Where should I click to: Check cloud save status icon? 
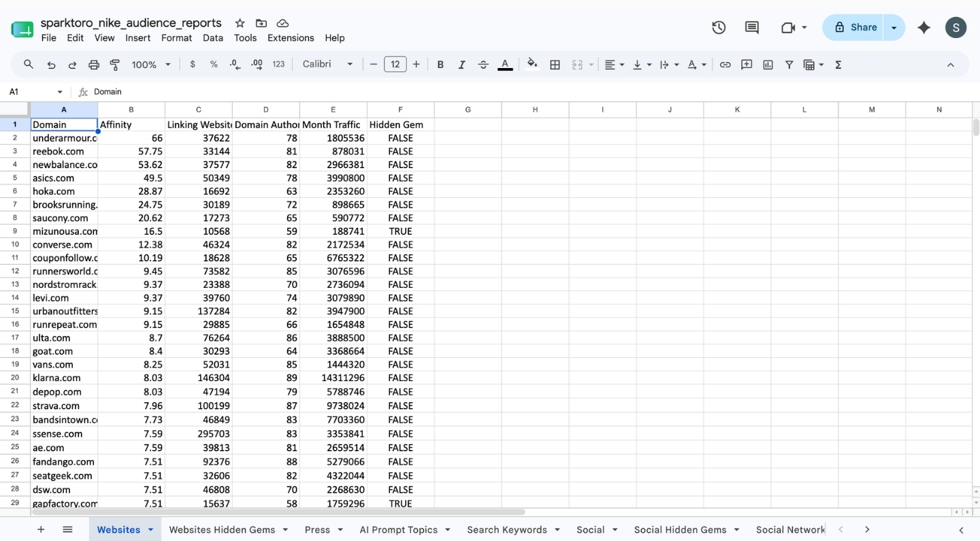coord(283,23)
